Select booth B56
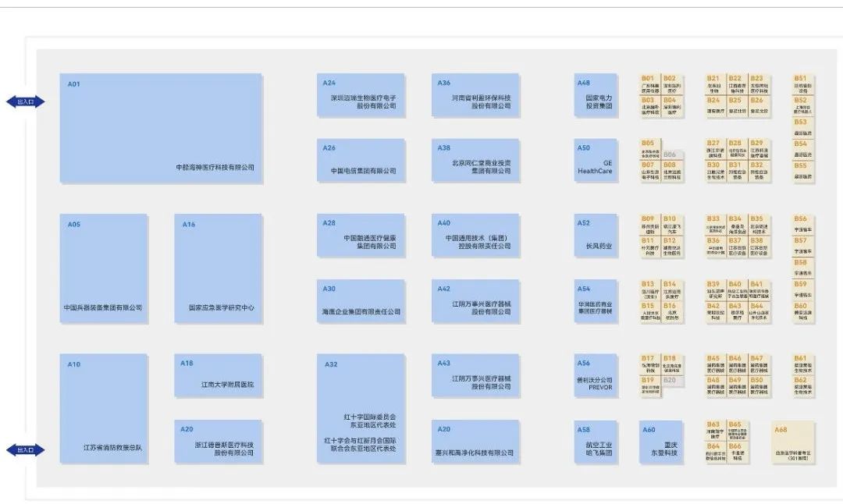This screenshot has width=843, height=504. (804, 225)
